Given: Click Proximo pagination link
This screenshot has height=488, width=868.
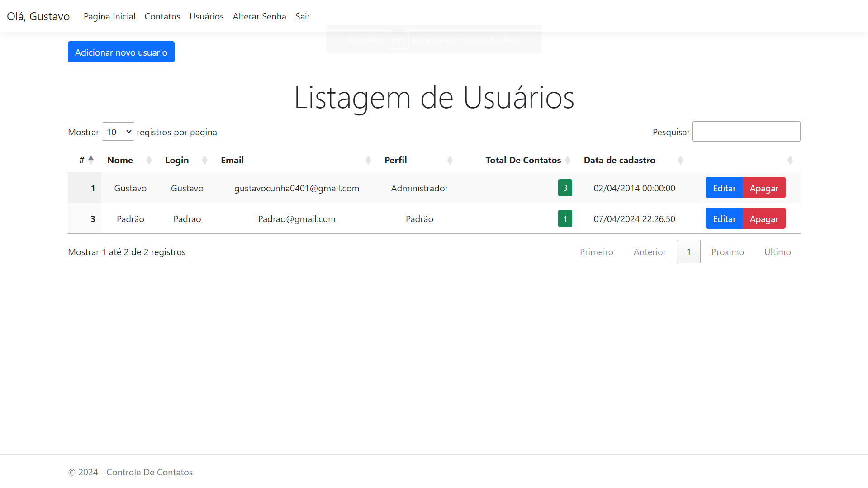Looking at the screenshot, I should [x=727, y=252].
